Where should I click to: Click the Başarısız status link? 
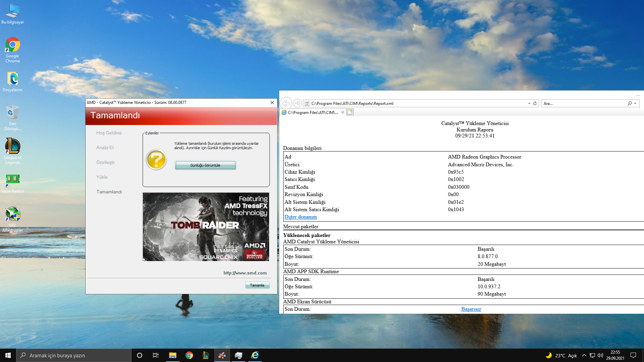coord(471,309)
